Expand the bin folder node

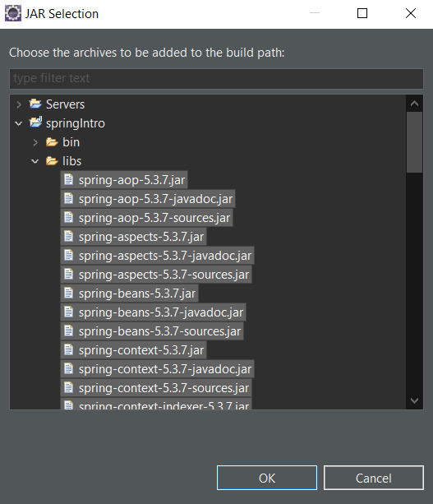pyautogui.click(x=35, y=142)
